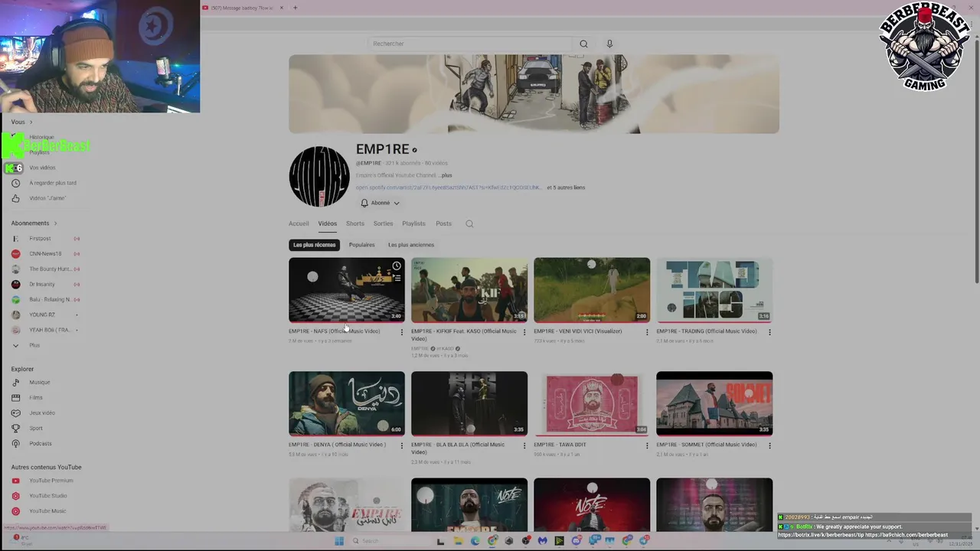Open YEAH BOii subscription channel

[x=49, y=331]
